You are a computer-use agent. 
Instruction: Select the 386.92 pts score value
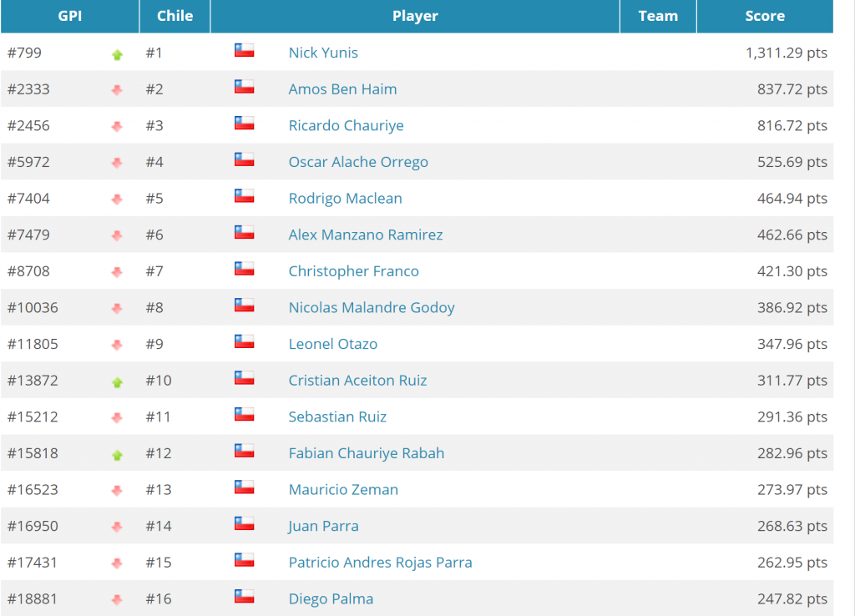(792, 308)
